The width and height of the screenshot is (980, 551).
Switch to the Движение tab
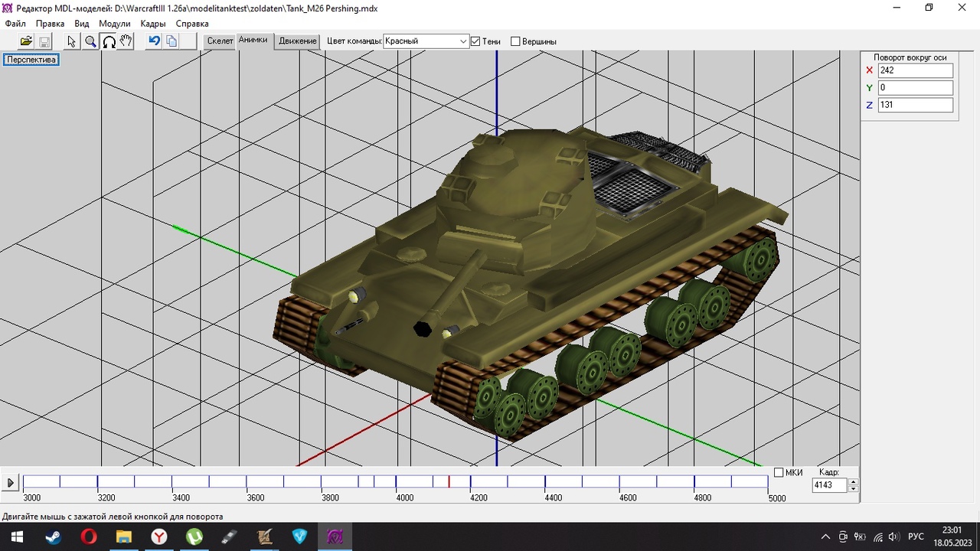(x=298, y=41)
